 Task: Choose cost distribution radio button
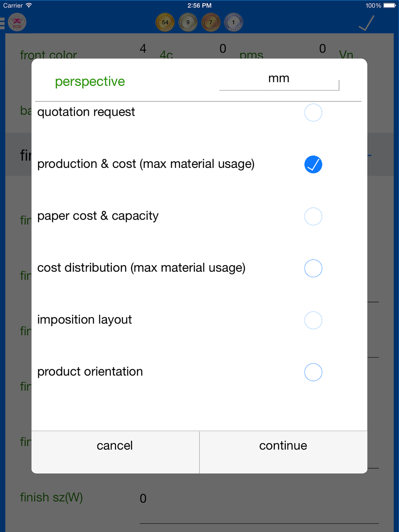(313, 268)
